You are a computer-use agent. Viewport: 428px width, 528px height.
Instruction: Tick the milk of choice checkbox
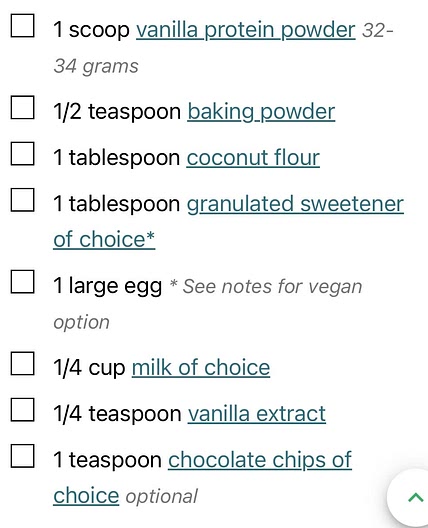22,364
